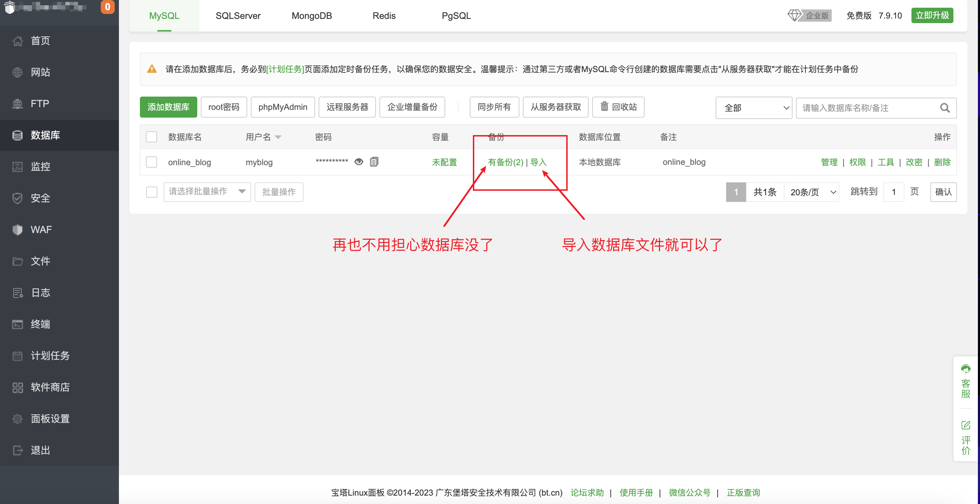The image size is (980, 504).
Task: Click the 删除 delete link
Action: [x=943, y=162]
